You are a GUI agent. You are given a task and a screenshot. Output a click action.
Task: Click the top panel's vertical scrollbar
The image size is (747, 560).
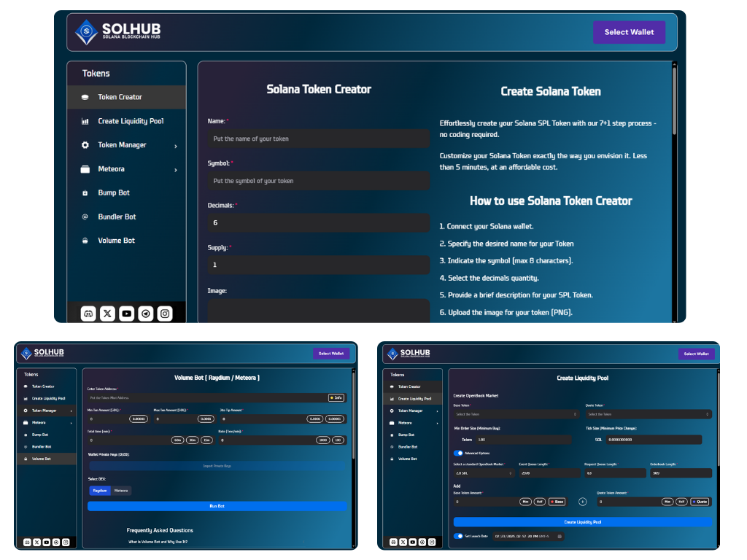coord(674,102)
